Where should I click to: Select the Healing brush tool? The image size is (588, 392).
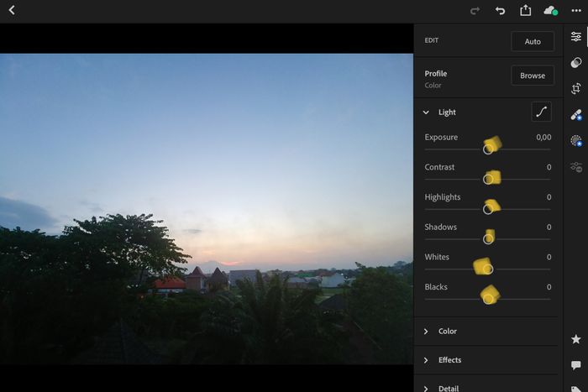[x=576, y=115]
